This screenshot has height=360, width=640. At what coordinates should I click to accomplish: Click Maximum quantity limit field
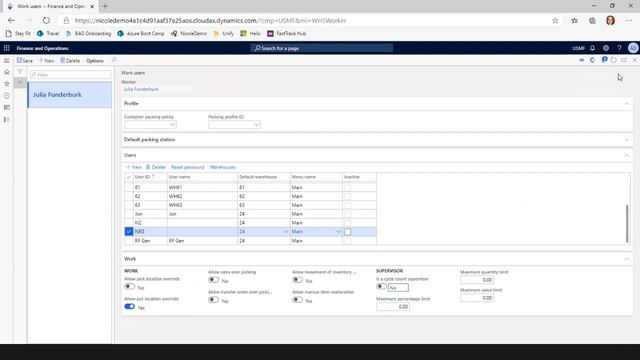[x=477, y=280]
